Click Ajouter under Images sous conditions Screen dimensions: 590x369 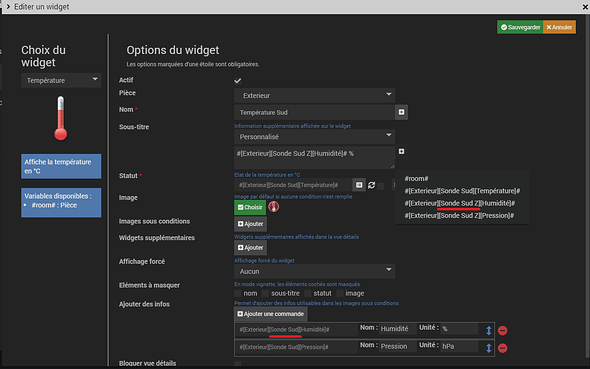point(250,224)
